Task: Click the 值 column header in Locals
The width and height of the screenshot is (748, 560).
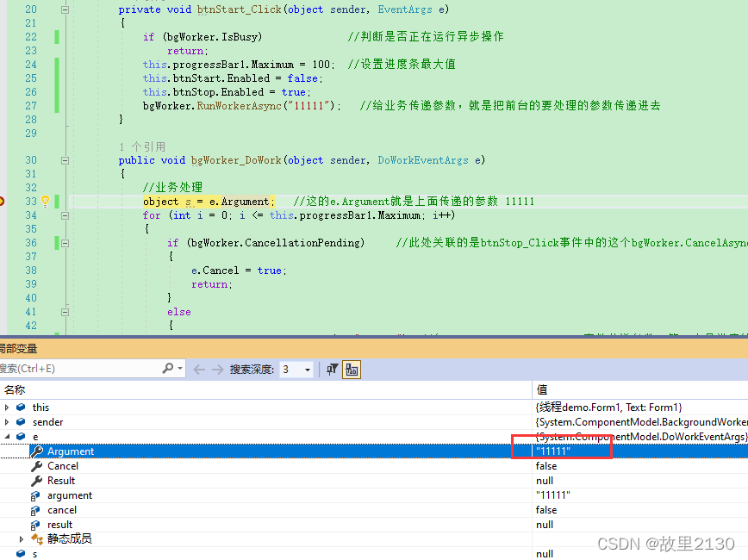Action: click(x=543, y=389)
